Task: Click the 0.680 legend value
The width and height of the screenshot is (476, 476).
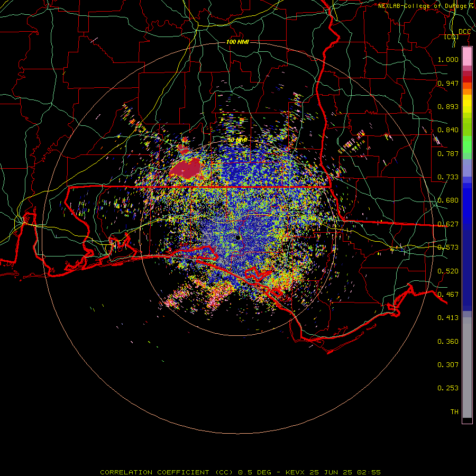Action: pyautogui.click(x=448, y=200)
